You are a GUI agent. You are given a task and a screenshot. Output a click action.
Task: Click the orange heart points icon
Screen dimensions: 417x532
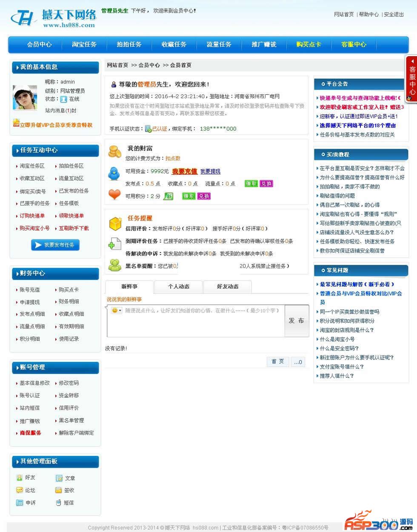coord(114,195)
